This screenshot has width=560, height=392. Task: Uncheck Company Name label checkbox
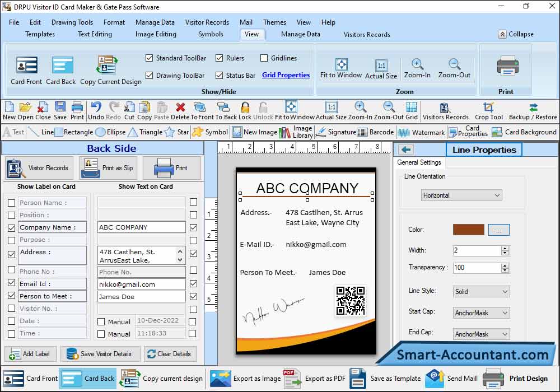pos(11,228)
